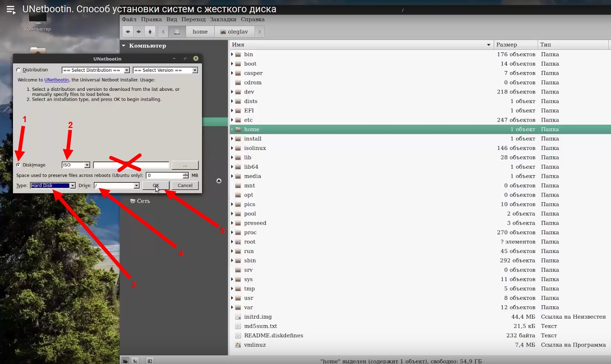Expand the boot folder tree row
Viewport: 611px width, 364px height.
click(232, 64)
